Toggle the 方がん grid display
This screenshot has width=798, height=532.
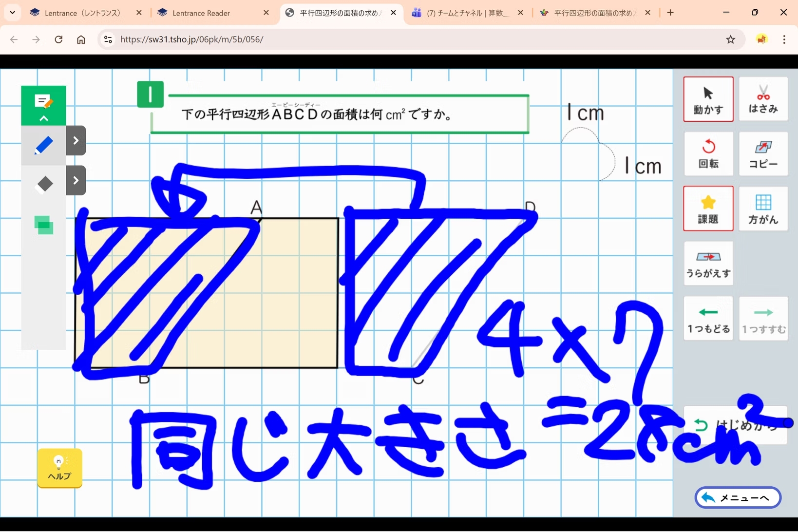[x=763, y=209]
